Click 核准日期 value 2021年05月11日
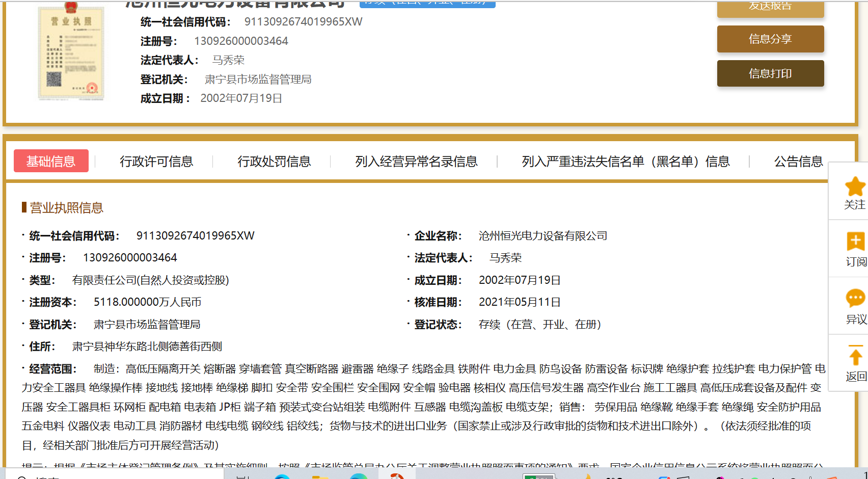Screen dimensions: 868x479 point(520,302)
